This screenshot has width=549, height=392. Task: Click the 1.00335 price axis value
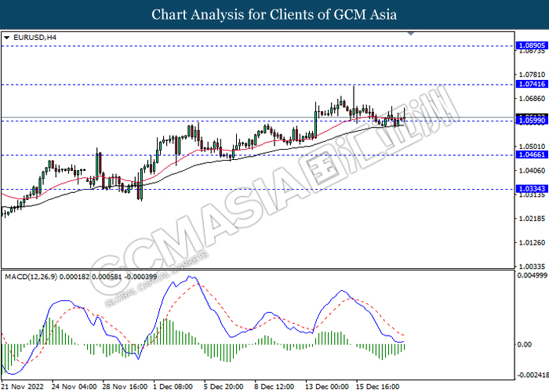[x=533, y=267]
